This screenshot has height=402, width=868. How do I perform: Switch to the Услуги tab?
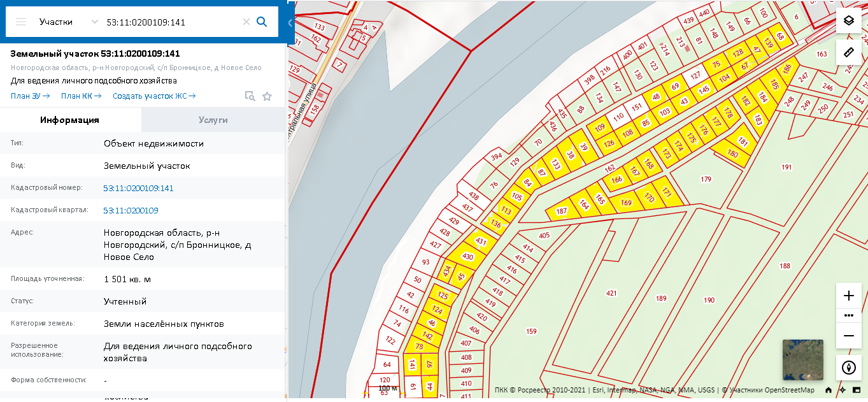[x=213, y=120]
